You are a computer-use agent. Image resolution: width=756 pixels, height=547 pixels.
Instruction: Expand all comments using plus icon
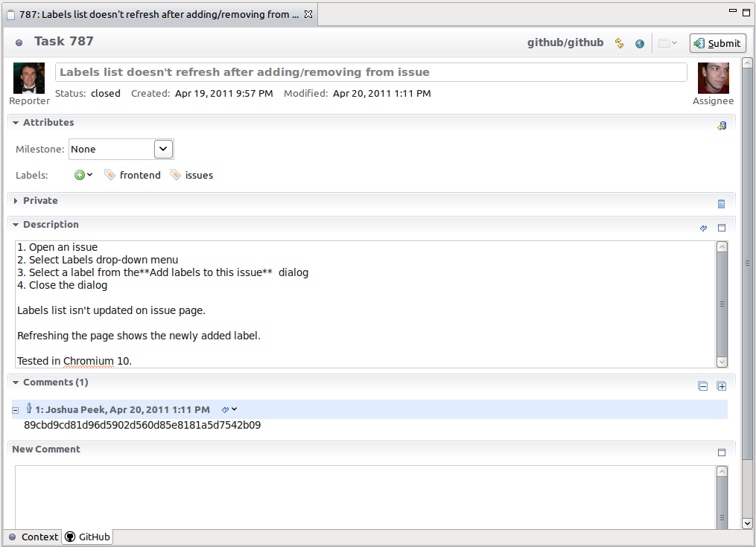coord(721,386)
